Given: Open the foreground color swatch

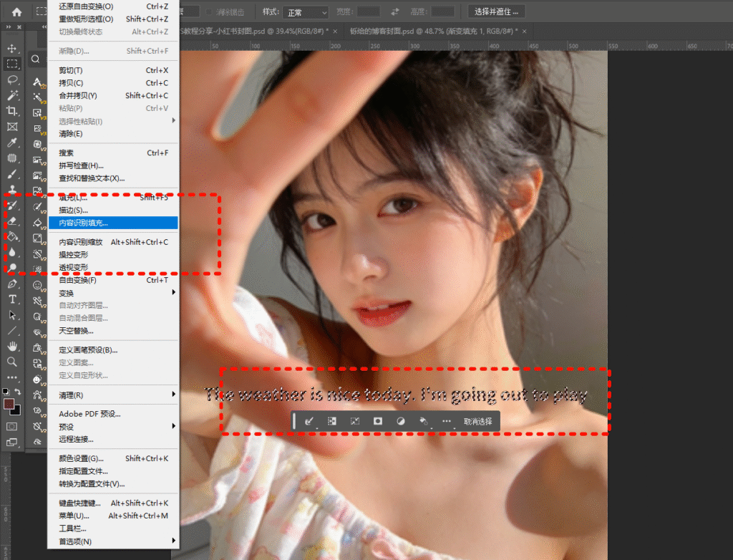Looking at the screenshot, I should click(9, 405).
